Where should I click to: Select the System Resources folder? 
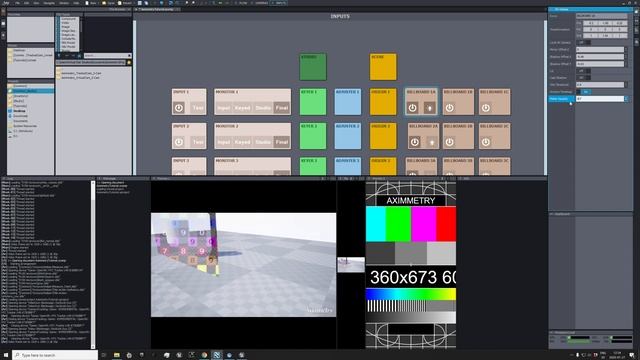pos(24,126)
